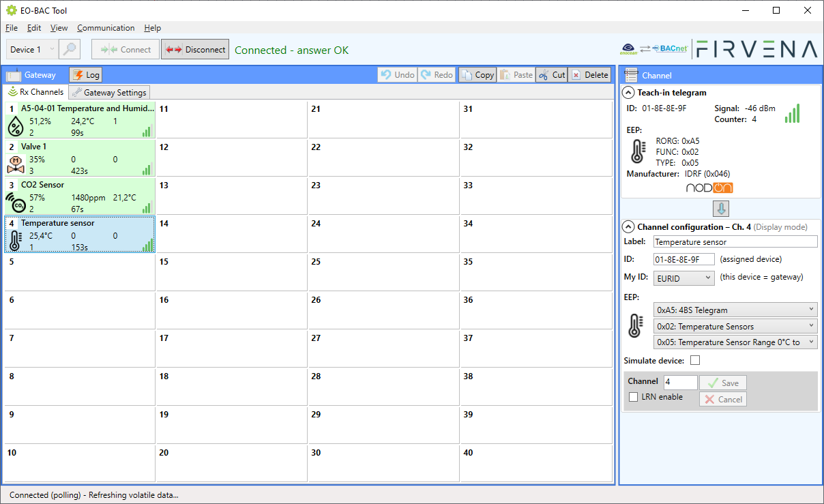824x504 pixels.
Task: Click the signal bars in CO2 Sensor channel
Action: point(147,208)
